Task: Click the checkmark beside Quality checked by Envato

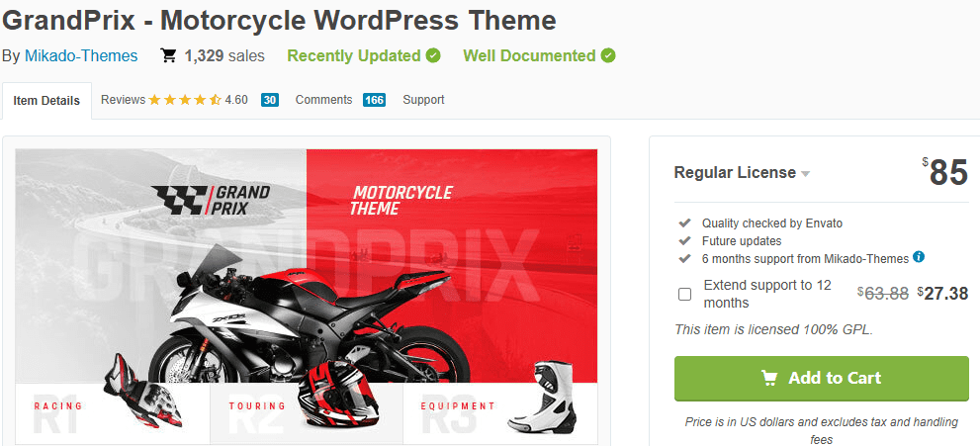Action: tap(685, 223)
